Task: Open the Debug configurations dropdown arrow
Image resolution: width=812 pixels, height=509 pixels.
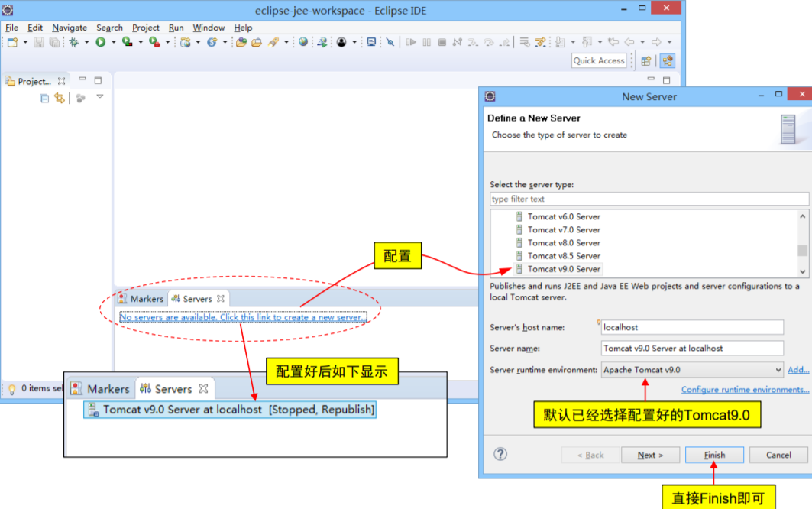Action: [86, 43]
